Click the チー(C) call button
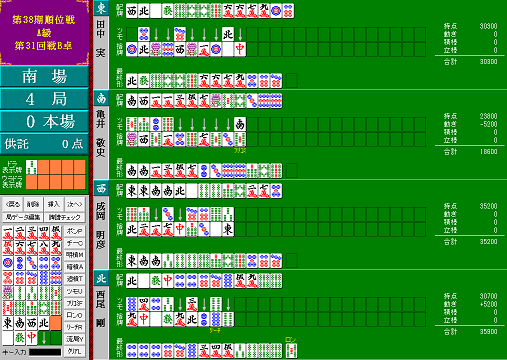 [x=75, y=243]
